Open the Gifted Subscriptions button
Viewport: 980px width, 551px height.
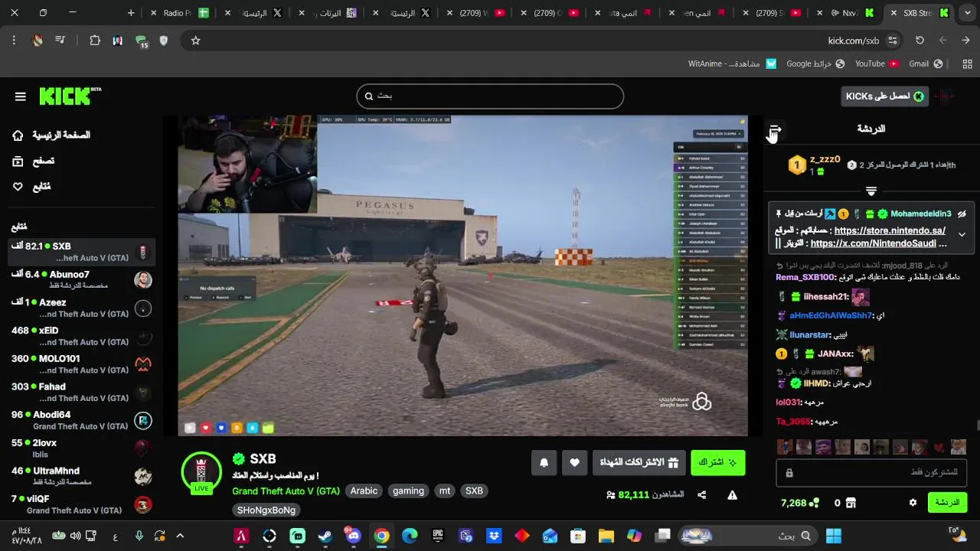click(639, 462)
